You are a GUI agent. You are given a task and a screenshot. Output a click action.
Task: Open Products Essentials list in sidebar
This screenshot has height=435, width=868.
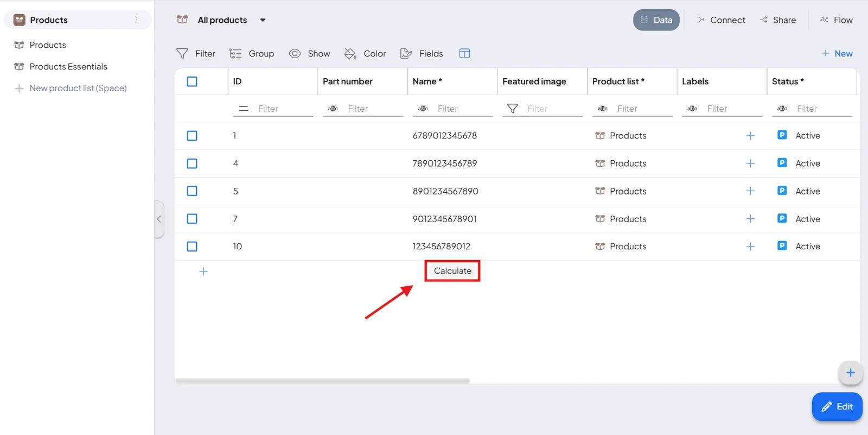[68, 67]
